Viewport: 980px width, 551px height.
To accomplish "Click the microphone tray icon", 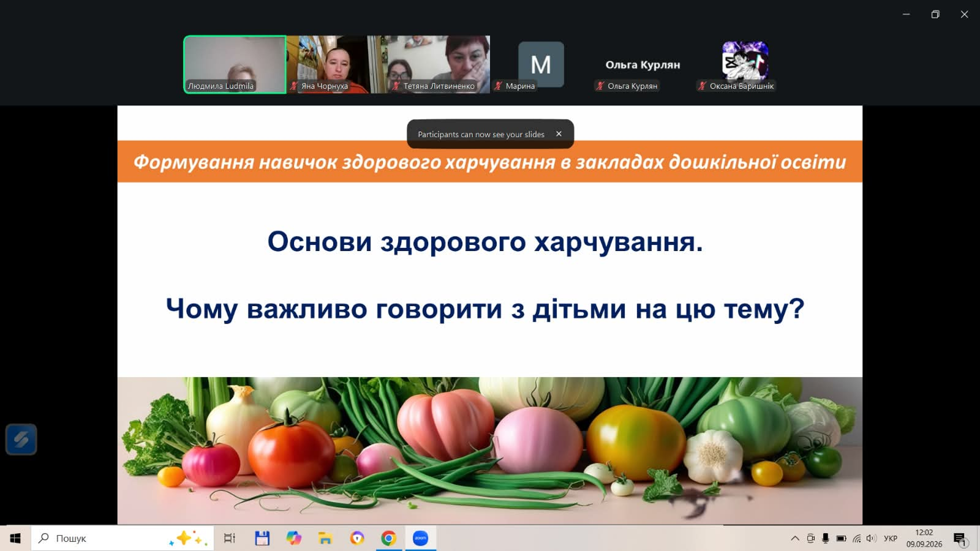I will point(826,538).
